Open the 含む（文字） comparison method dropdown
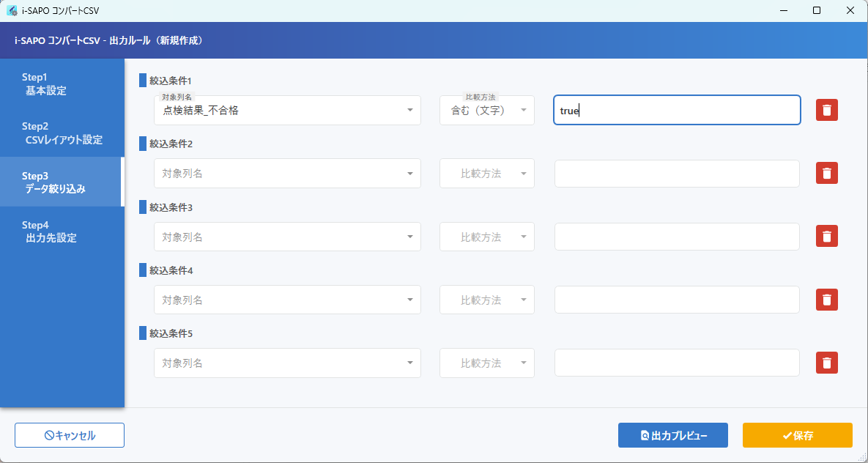 [x=486, y=110]
